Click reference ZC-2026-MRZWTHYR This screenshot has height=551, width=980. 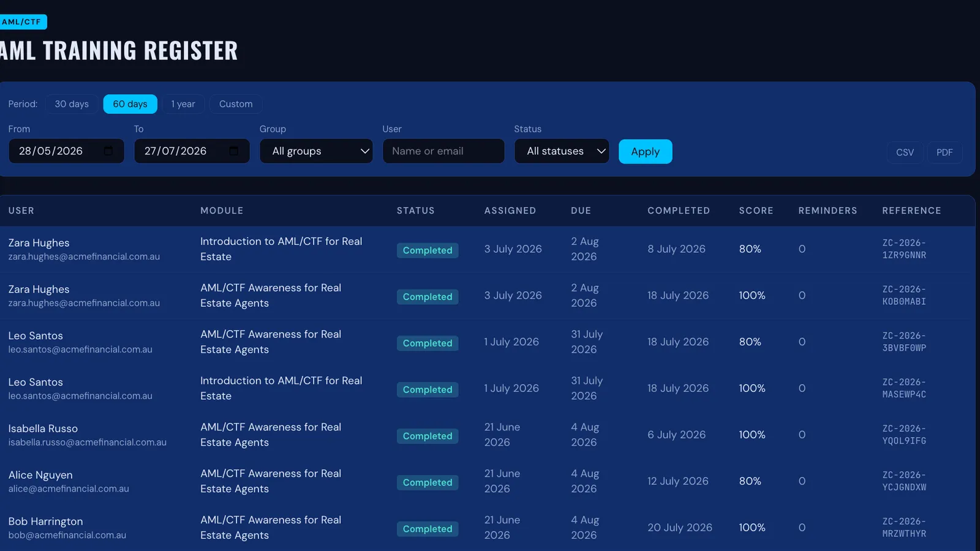904,528
